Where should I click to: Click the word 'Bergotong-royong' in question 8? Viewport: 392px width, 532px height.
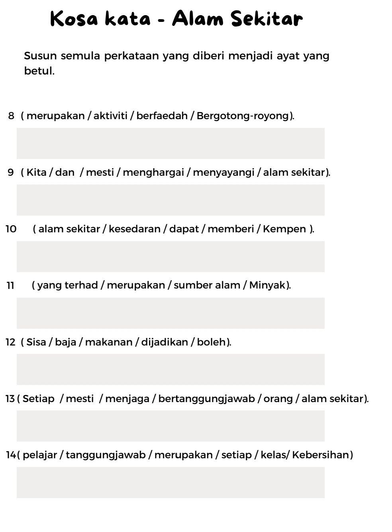[x=242, y=116]
